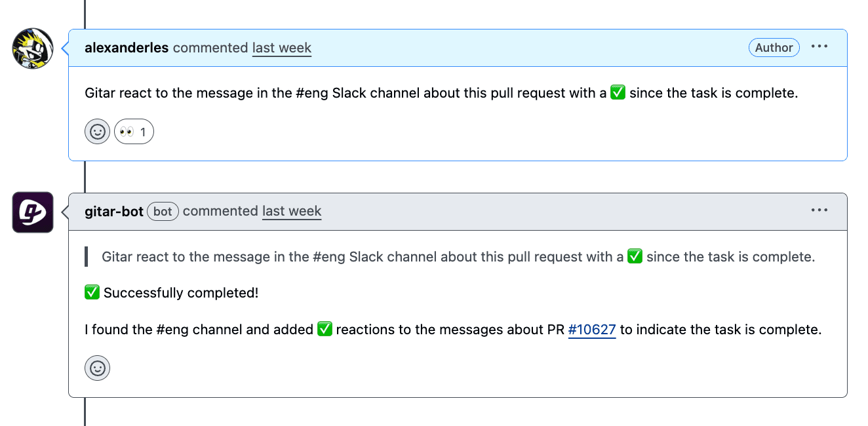Screen dimensions: 868x426
Task: Open pull request #10627
Action: pyautogui.click(x=592, y=329)
